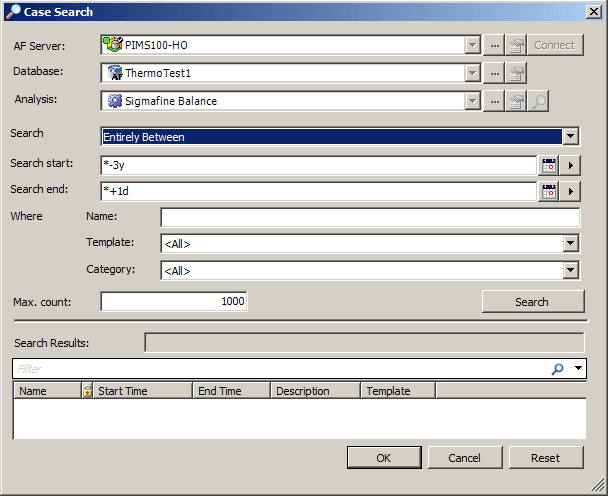Image resolution: width=608 pixels, height=496 pixels.
Task: Click the Case Search title bar icon
Action: tap(13, 11)
